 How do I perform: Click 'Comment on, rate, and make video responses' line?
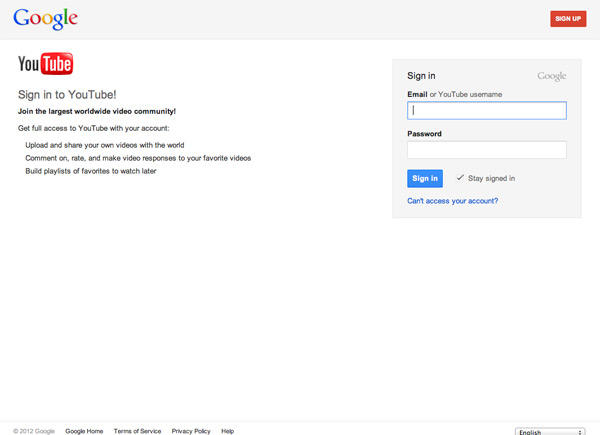tap(138, 158)
